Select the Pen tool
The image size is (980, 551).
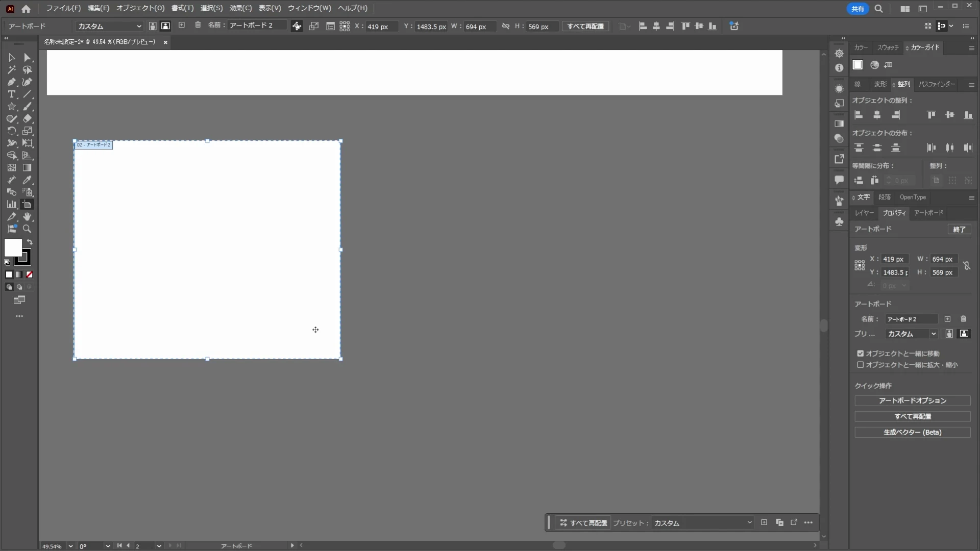coord(12,82)
